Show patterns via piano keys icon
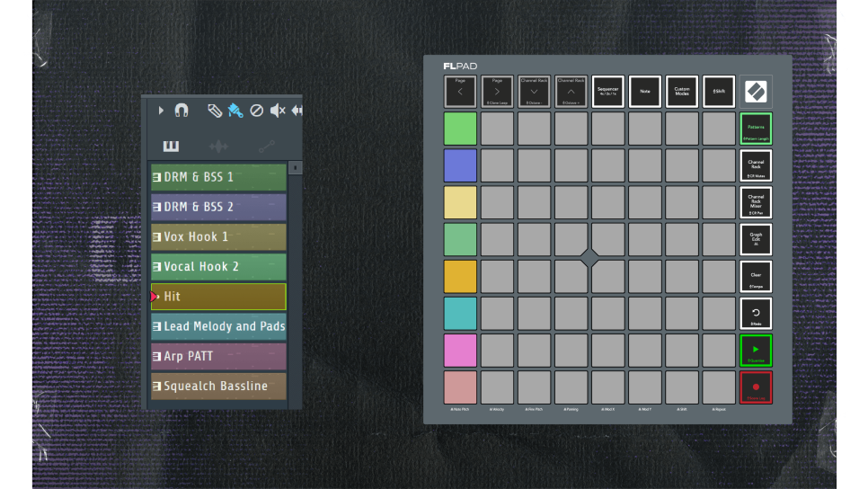868x489 pixels. 171,147
